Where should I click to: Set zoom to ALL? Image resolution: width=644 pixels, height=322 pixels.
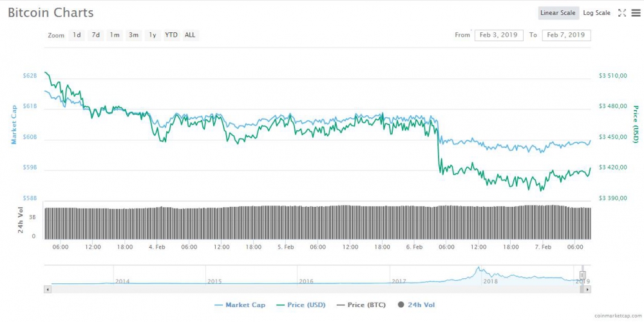[x=190, y=35]
